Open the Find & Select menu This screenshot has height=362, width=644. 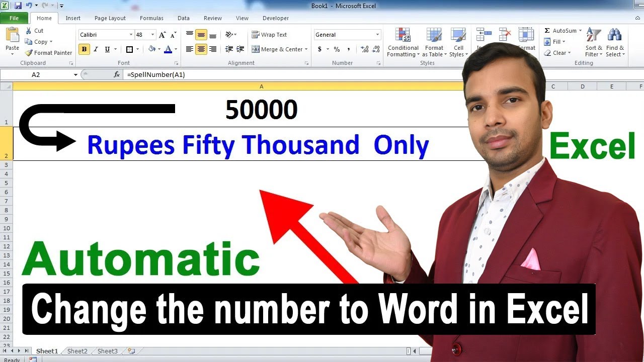[615, 43]
